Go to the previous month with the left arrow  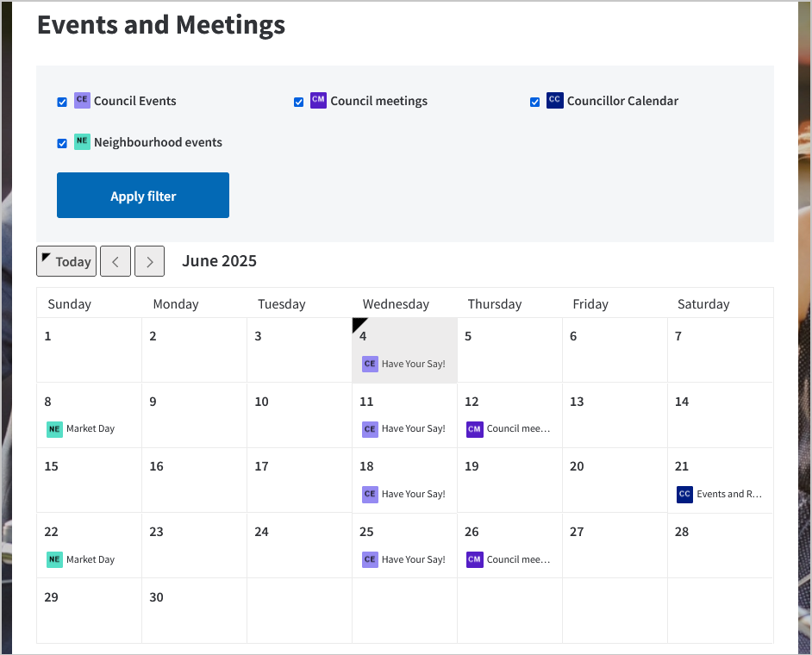click(115, 261)
